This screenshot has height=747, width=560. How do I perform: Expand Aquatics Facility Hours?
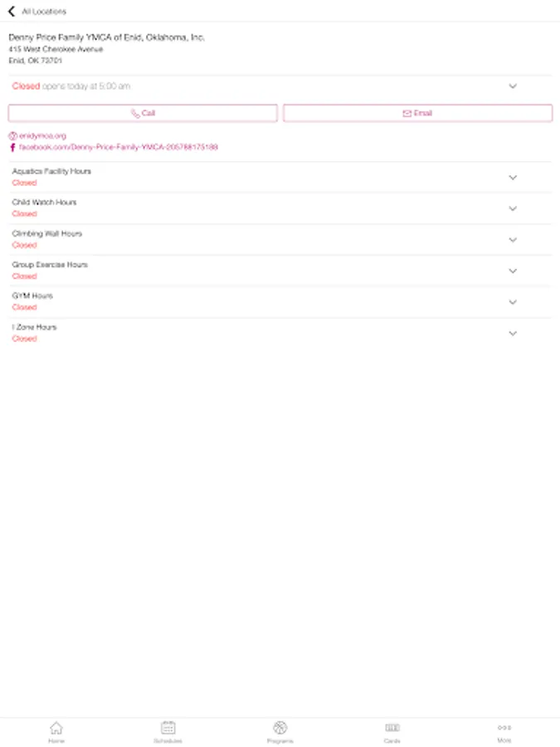tap(513, 178)
